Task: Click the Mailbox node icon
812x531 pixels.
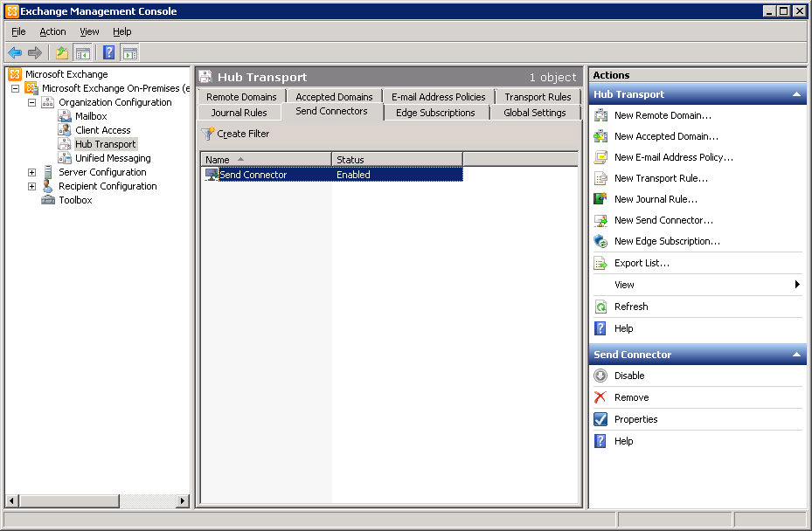Action: pos(65,116)
